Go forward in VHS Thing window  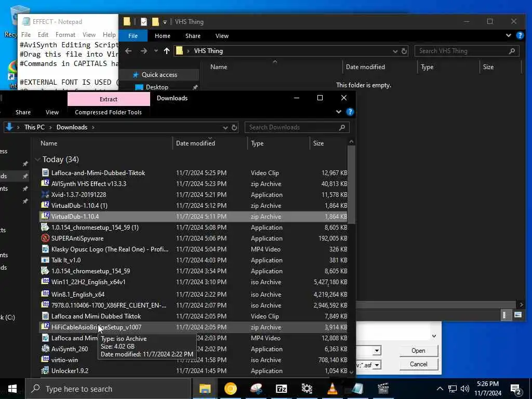tap(144, 51)
